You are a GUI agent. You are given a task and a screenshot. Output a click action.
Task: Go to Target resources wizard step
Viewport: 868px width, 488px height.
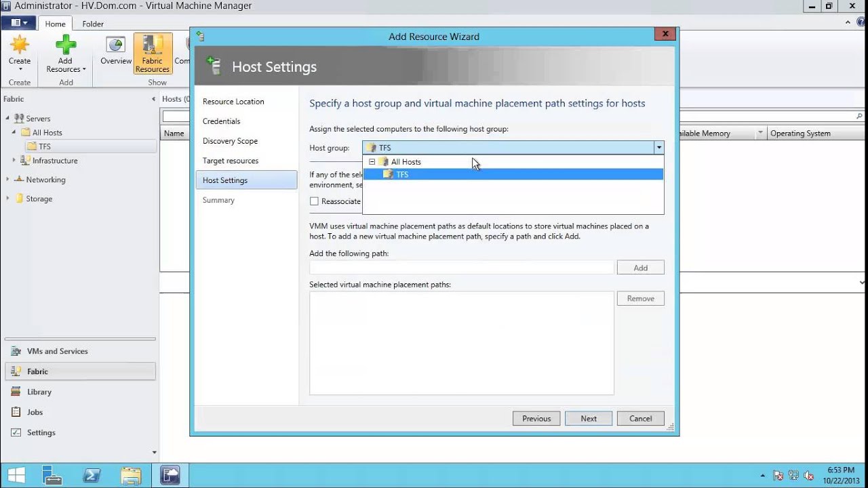tap(231, 161)
